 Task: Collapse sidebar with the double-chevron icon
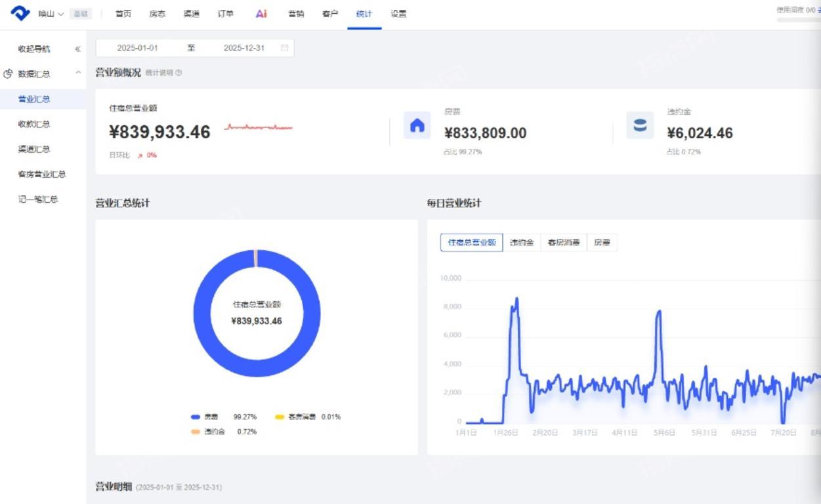tap(77, 49)
